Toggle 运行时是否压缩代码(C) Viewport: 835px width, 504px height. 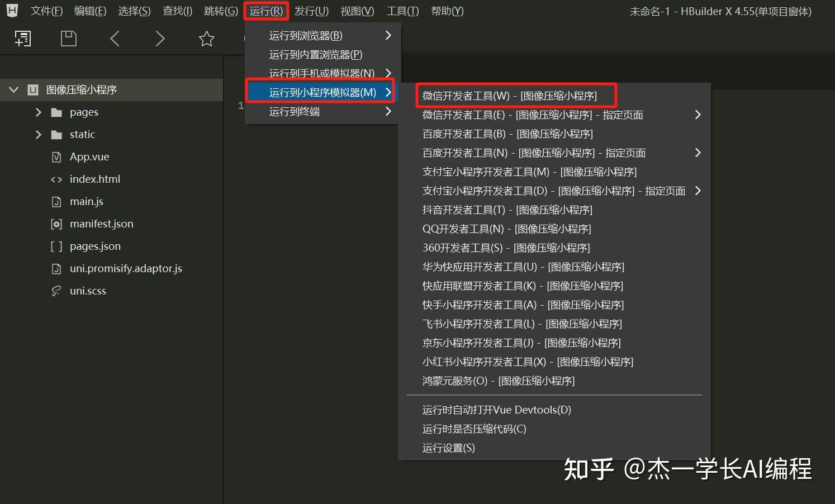[x=554, y=429]
